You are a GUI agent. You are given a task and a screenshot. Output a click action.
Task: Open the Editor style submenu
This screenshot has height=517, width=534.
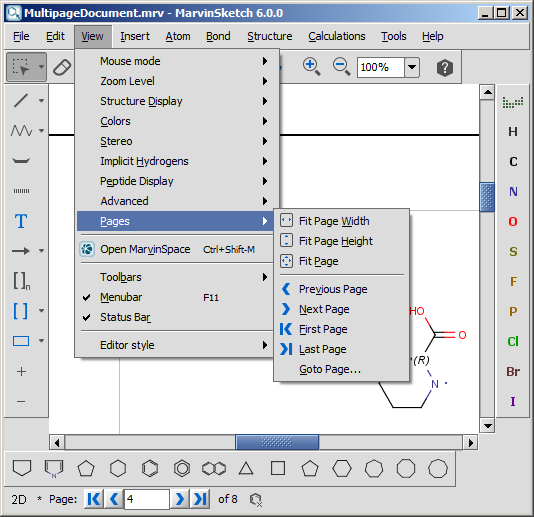point(175,345)
